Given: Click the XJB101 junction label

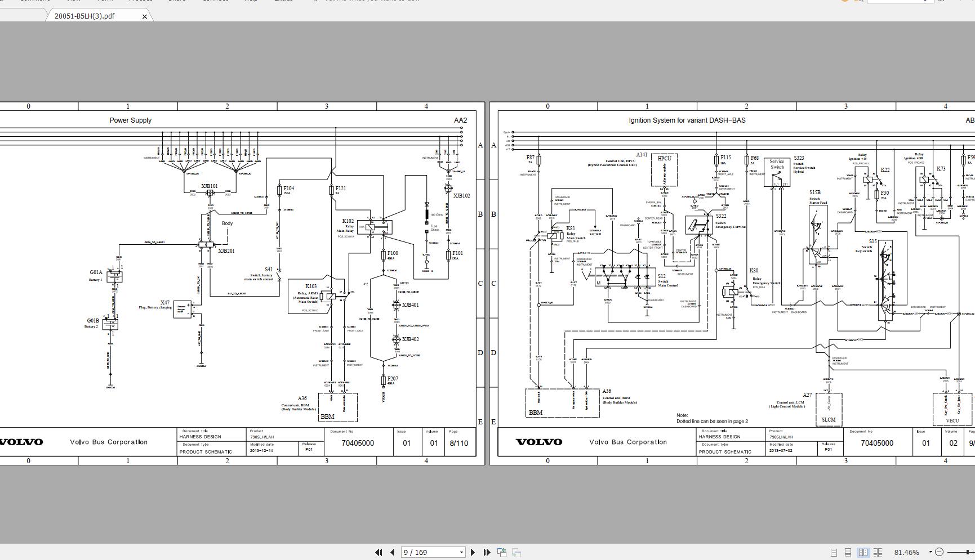Looking at the screenshot, I should coord(209,186).
